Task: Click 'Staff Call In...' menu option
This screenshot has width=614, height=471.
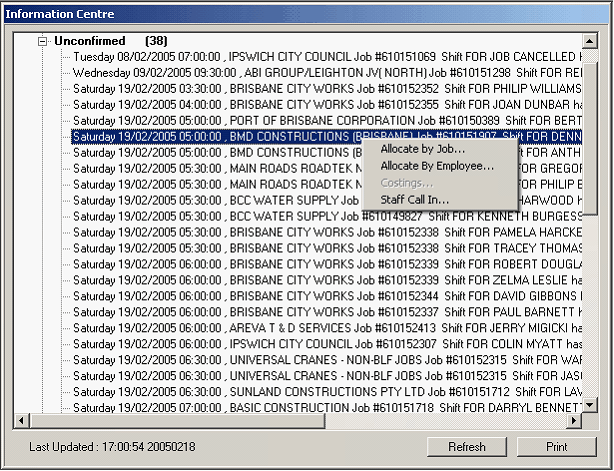Action: coord(415,200)
